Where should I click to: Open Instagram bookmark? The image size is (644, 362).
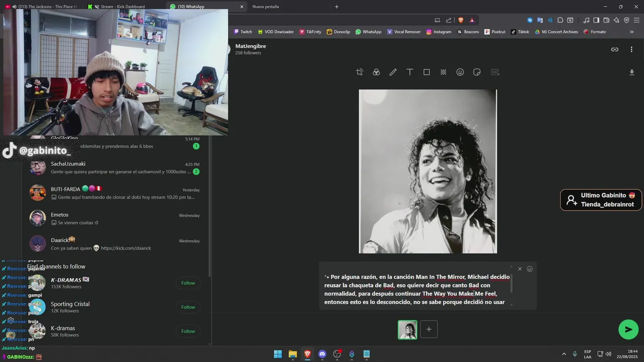point(439,32)
